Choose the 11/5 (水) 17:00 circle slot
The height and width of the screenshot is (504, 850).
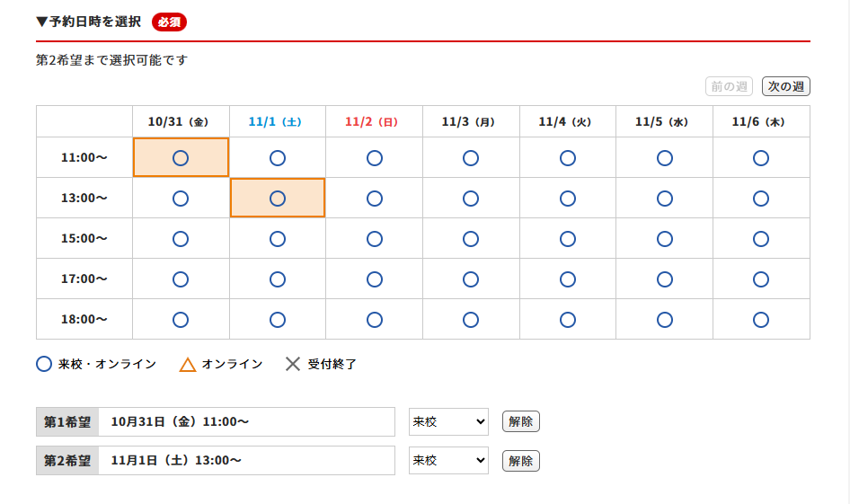click(x=665, y=279)
